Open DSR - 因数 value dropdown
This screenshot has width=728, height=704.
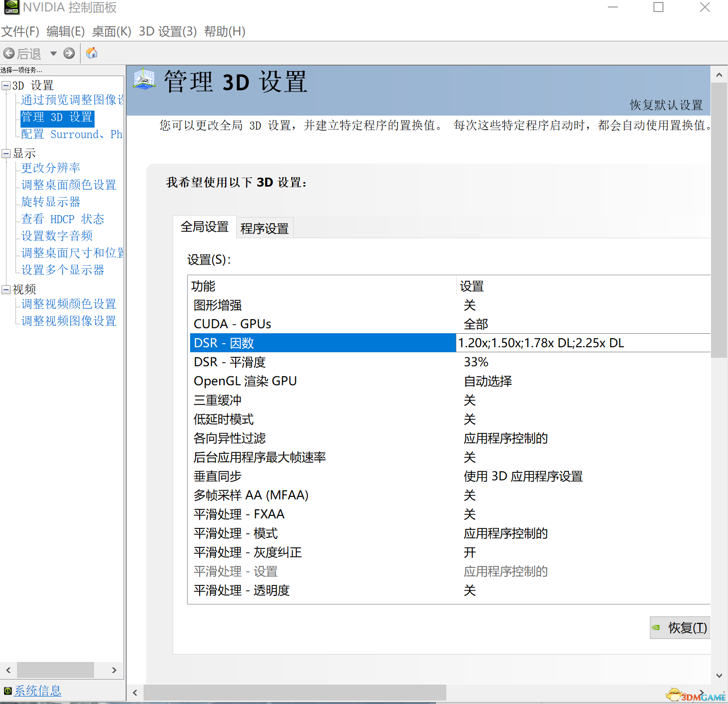tap(583, 343)
